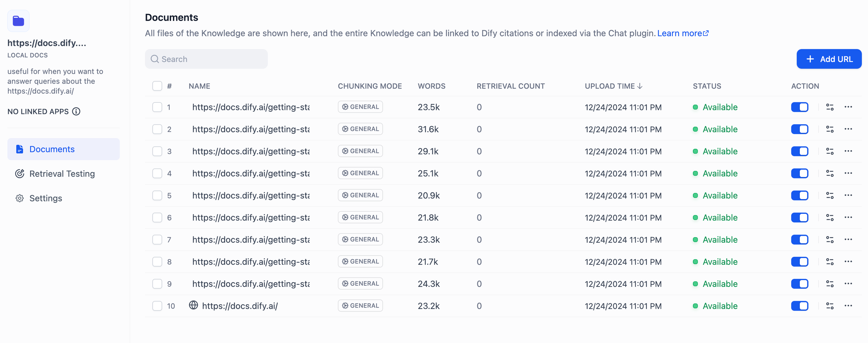Click the knowledge base folder icon
The image size is (868, 343).
(18, 21)
